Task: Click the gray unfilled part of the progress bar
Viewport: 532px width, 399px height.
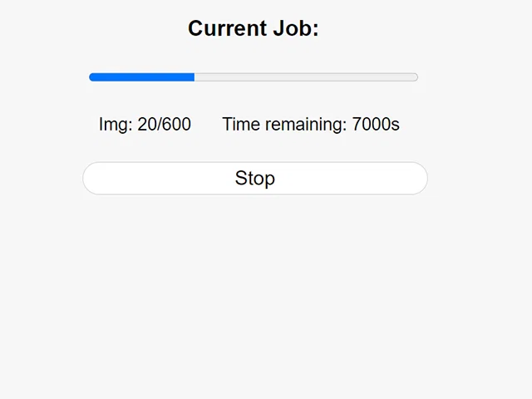Action: pyautogui.click(x=306, y=77)
